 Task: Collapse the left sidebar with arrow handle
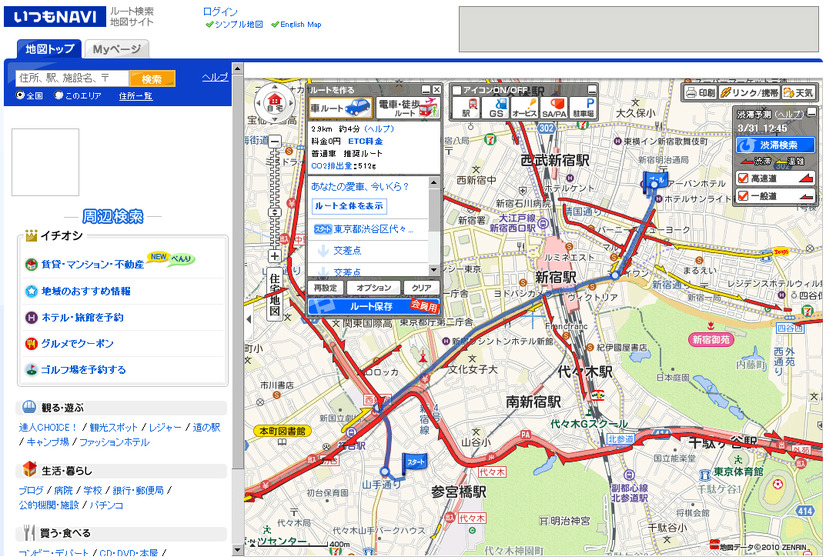[249, 319]
